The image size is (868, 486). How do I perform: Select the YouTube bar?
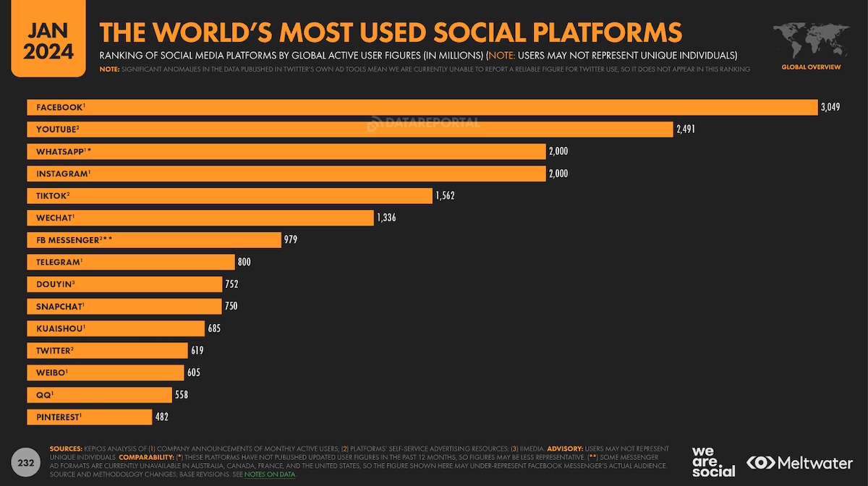pos(350,129)
